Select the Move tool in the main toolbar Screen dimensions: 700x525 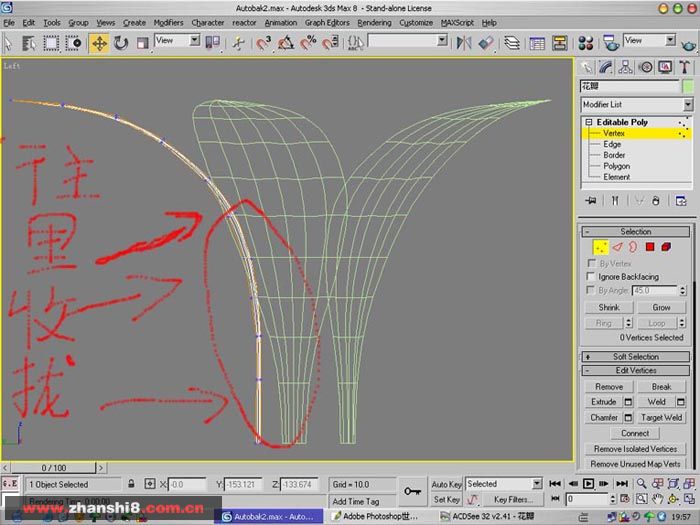point(99,43)
